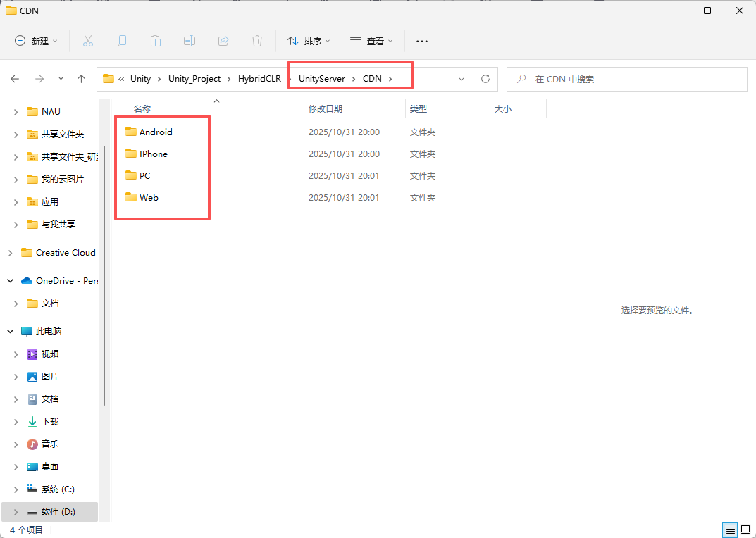Click Unity_Project in breadcrumb path
This screenshot has height=538, width=756.
(x=194, y=79)
